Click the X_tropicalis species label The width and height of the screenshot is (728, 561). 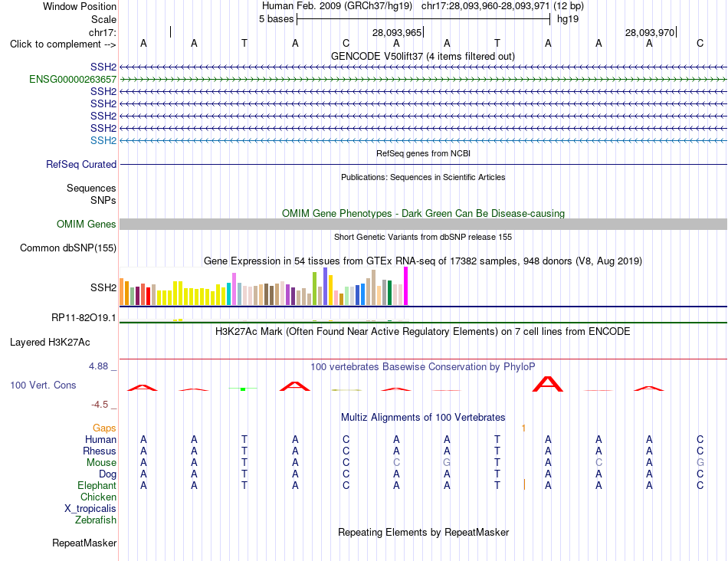(x=90, y=509)
